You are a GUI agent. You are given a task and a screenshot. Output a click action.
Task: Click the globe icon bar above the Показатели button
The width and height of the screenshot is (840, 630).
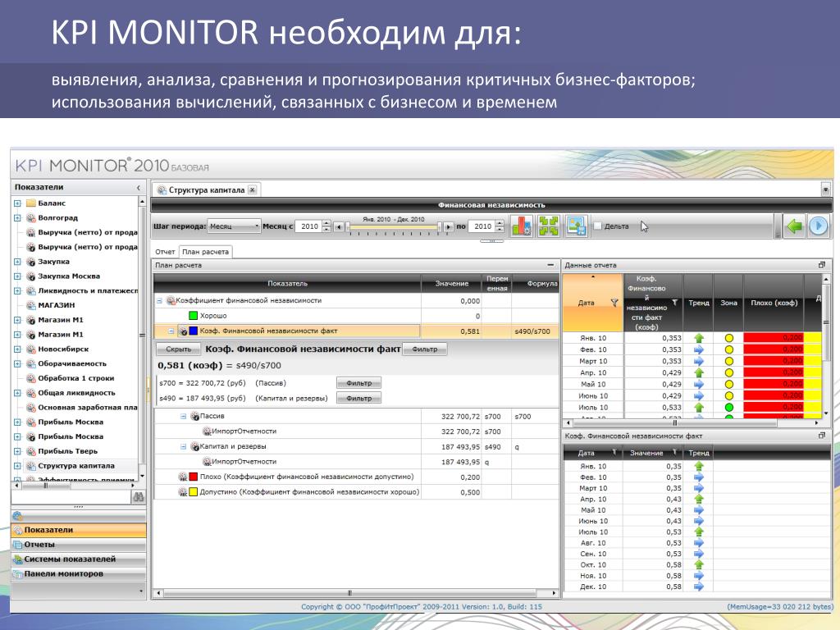point(78,517)
